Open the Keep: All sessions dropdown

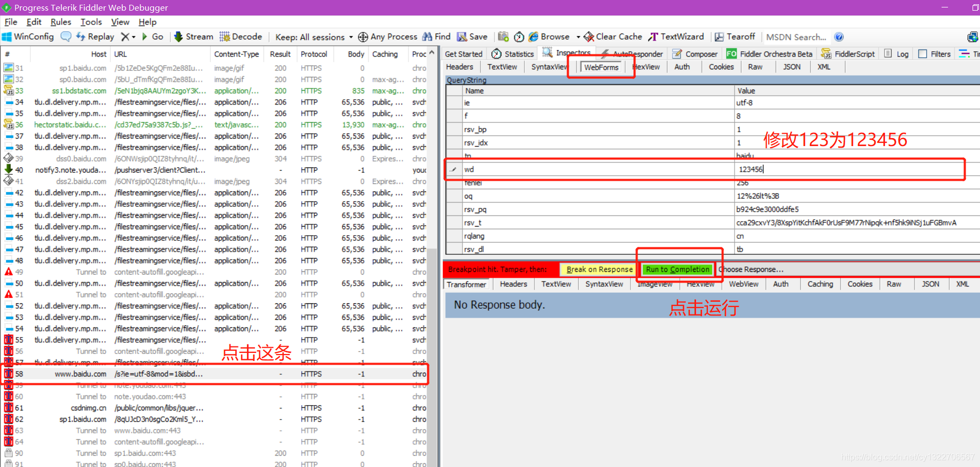click(314, 37)
